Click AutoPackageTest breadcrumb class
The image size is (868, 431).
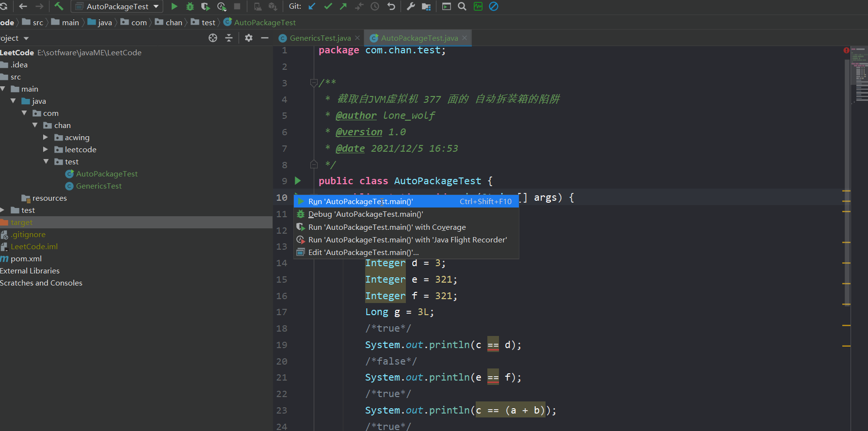coord(265,22)
